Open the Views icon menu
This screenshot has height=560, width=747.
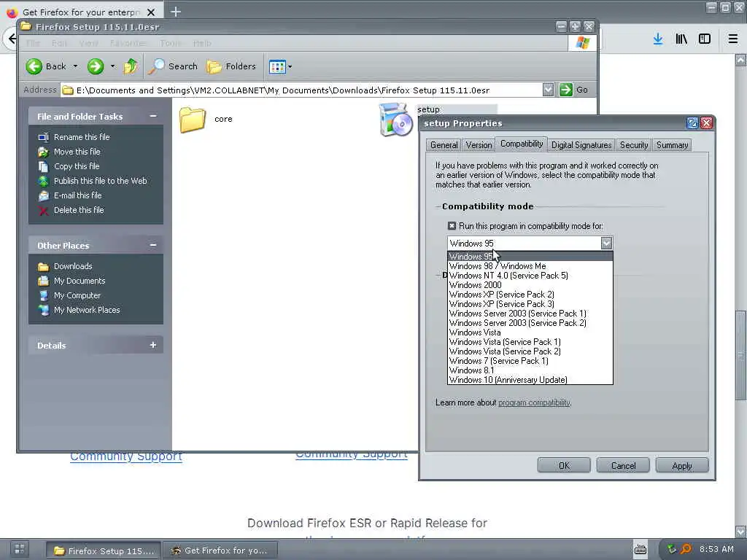tap(280, 66)
